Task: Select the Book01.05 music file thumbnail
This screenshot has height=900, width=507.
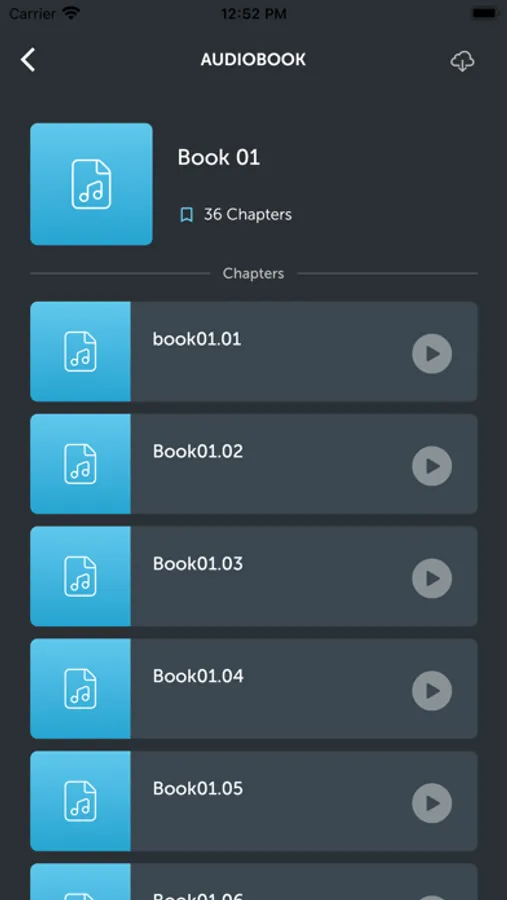Action: click(80, 801)
